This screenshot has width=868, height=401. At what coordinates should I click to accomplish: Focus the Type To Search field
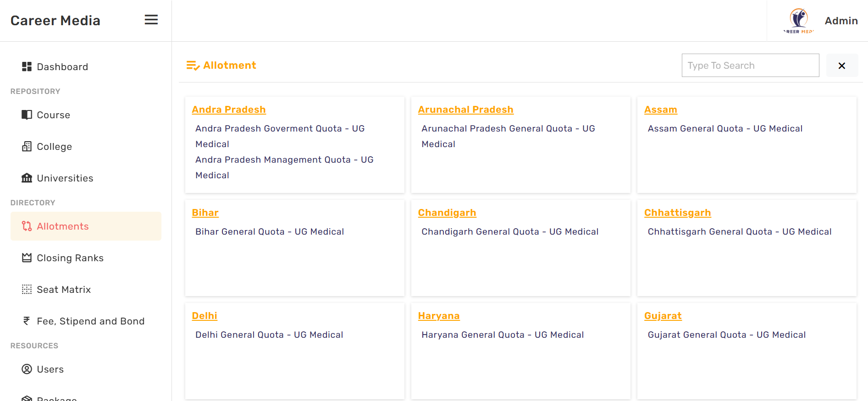(750, 66)
